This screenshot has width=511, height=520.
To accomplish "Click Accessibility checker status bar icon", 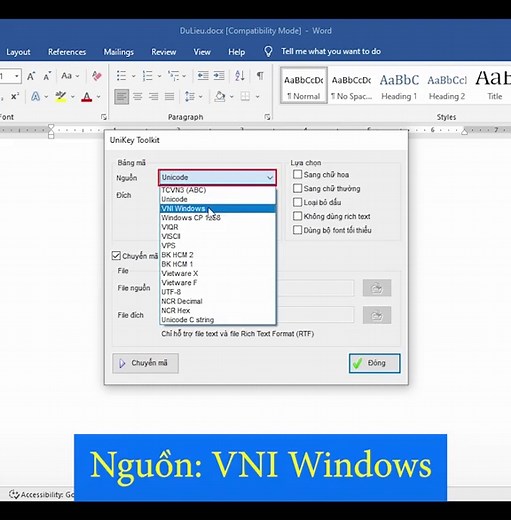I will coord(14,494).
